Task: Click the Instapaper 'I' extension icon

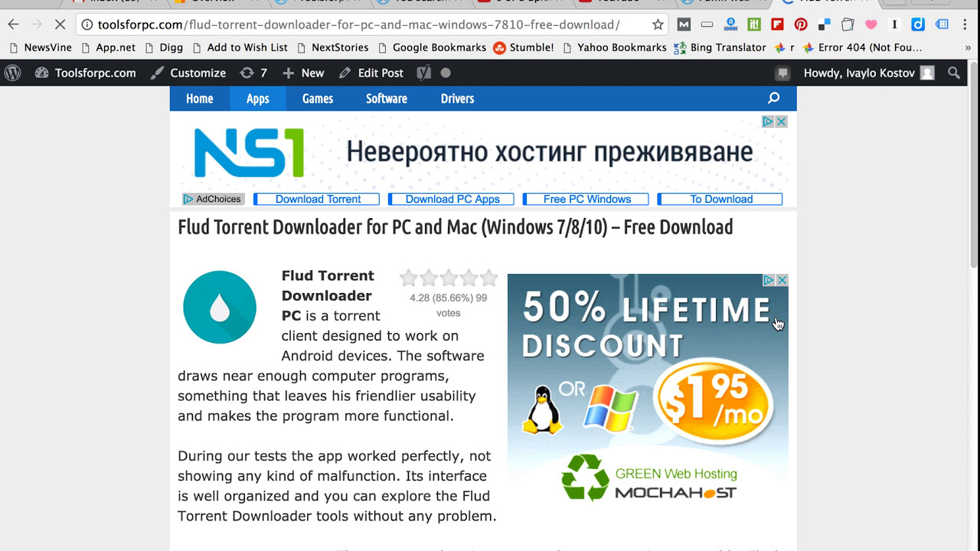Action: pos(894,24)
